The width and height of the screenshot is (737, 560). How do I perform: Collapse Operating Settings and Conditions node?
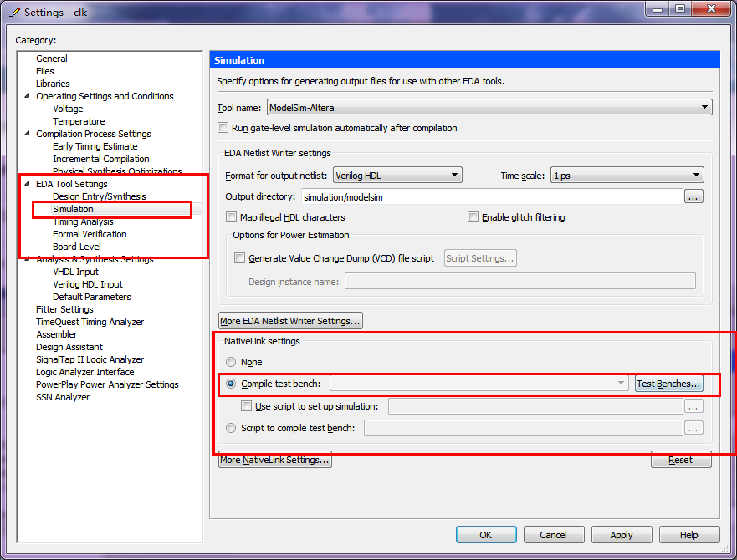tap(28, 96)
